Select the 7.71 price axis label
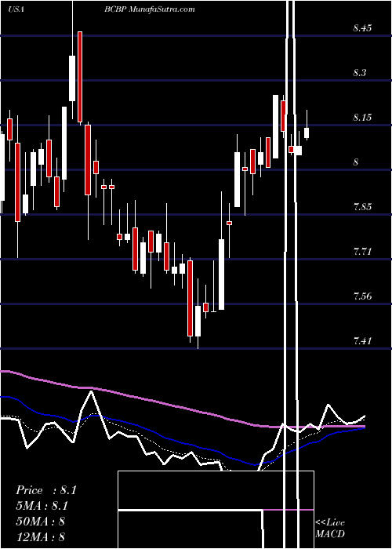This screenshot has height=549, width=392. tap(362, 252)
